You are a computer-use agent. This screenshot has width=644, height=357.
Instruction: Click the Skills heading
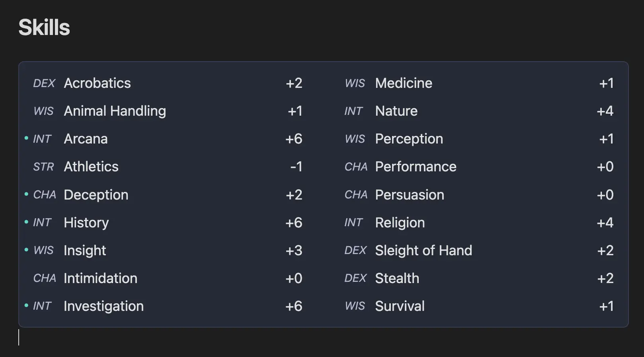[x=44, y=27]
